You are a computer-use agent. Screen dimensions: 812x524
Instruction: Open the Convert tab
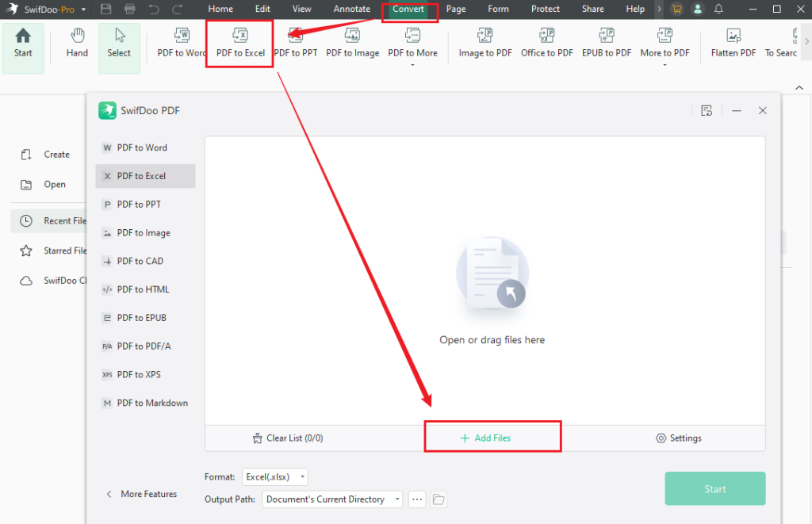(x=408, y=9)
